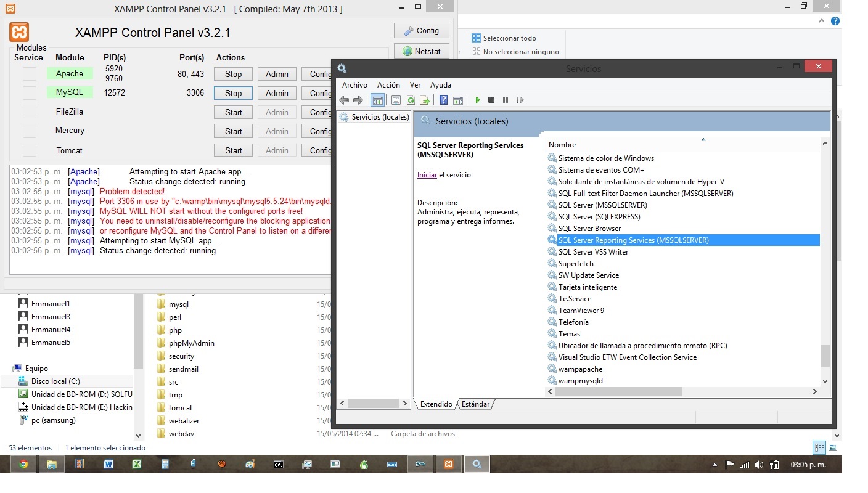Image resolution: width=868 pixels, height=493 pixels.
Task: Go forward with the Services toolbar forward arrow
Action: (358, 100)
